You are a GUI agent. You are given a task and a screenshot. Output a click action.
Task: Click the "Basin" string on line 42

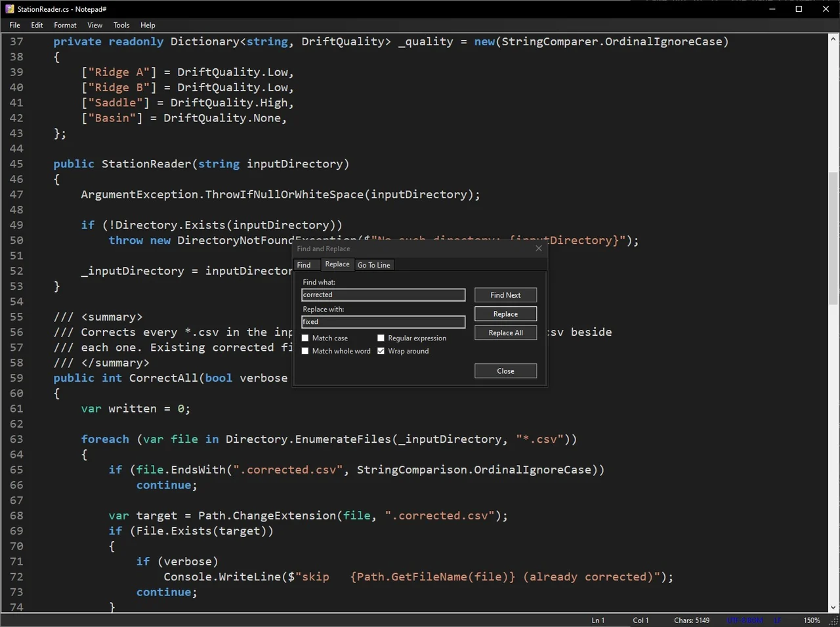pos(112,118)
